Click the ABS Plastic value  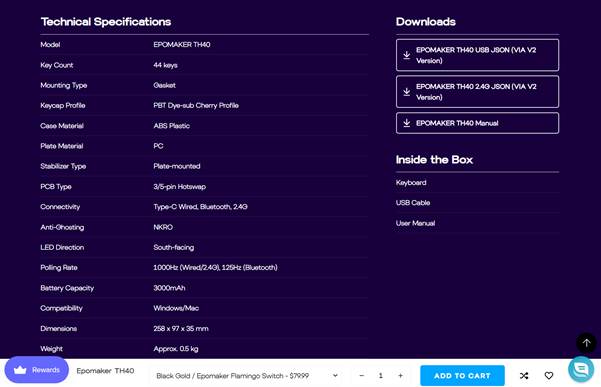(171, 126)
